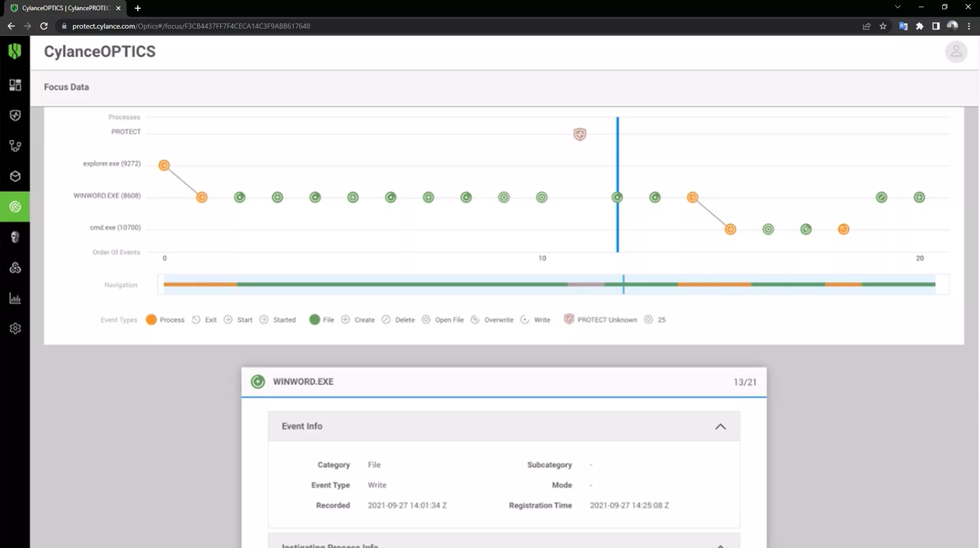Collapse the Event Info section

coord(720,426)
